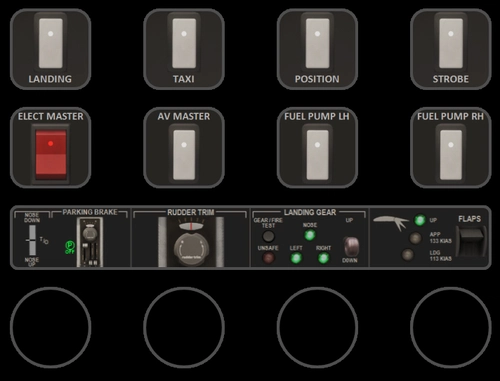This screenshot has width=500, height=381.
Task: Click the 'NOSE DOWN' trim label
Action: 32,218
